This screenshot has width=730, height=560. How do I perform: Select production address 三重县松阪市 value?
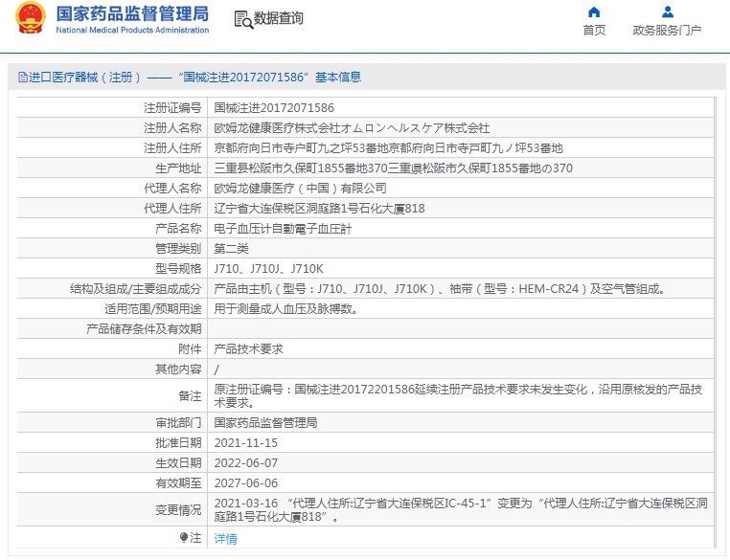(393, 168)
